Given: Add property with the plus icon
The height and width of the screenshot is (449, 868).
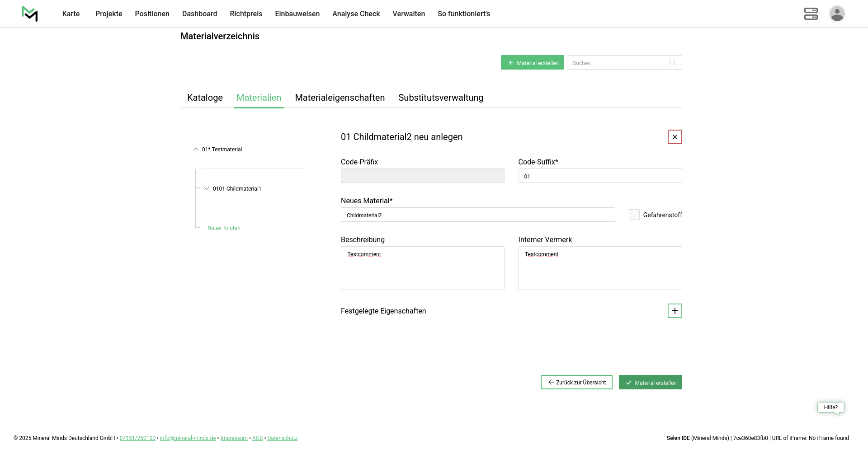Looking at the screenshot, I should pyautogui.click(x=675, y=311).
